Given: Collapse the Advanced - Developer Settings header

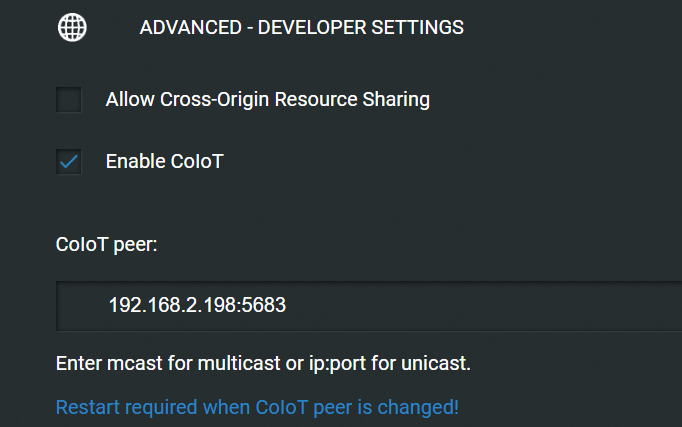Looking at the screenshot, I should (301, 28).
